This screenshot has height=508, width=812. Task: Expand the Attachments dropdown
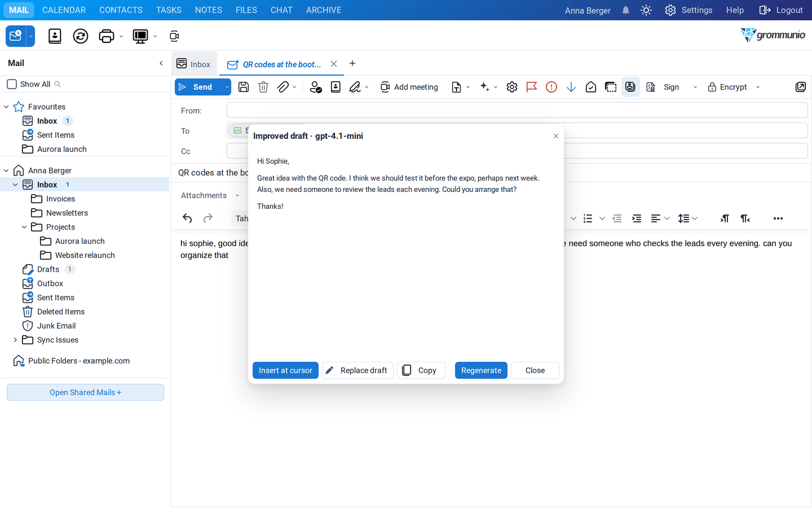[237, 196]
